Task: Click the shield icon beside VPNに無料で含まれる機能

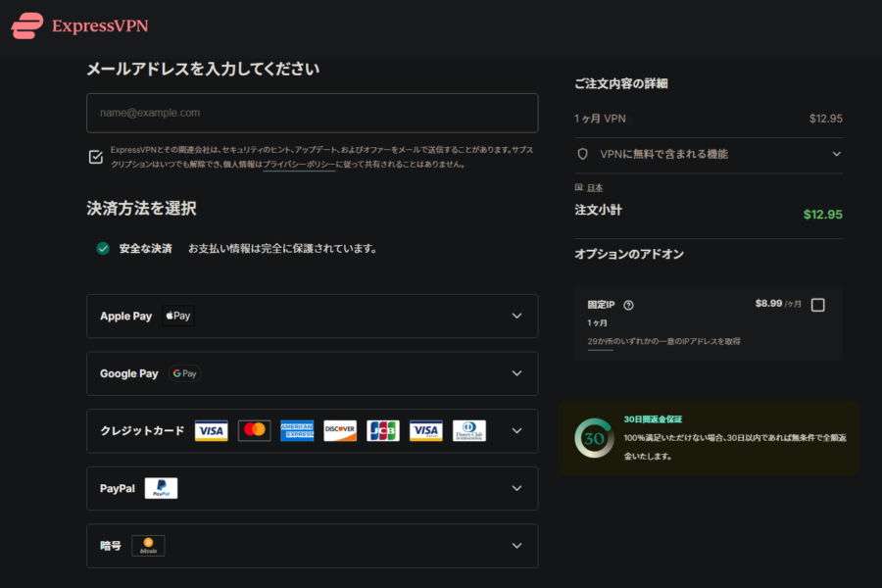Action: (583, 154)
